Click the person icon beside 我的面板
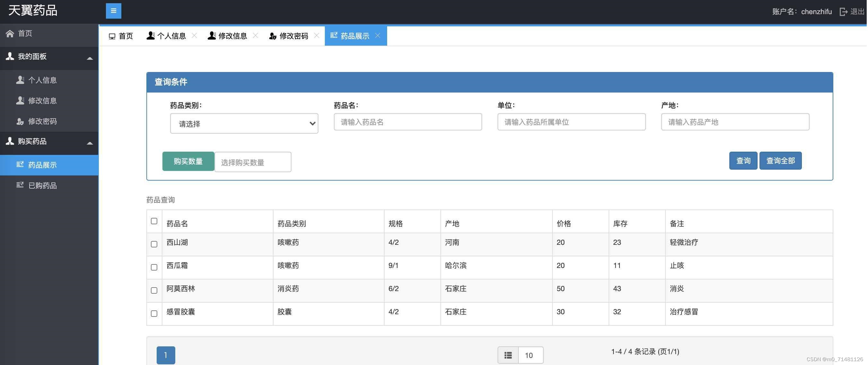This screenshot has height=365, width=868. pyautogui.click(x=10, y=56)
